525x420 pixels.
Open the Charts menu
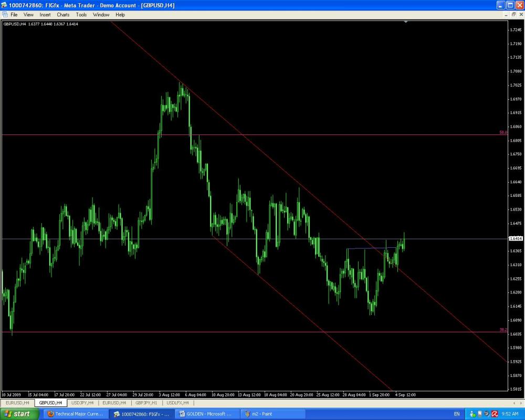coord(63,15)
